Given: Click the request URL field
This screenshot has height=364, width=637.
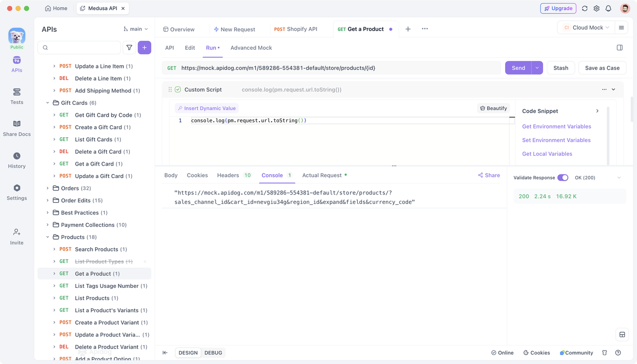Looking at the screenshot, I should [x=331, y=68].
